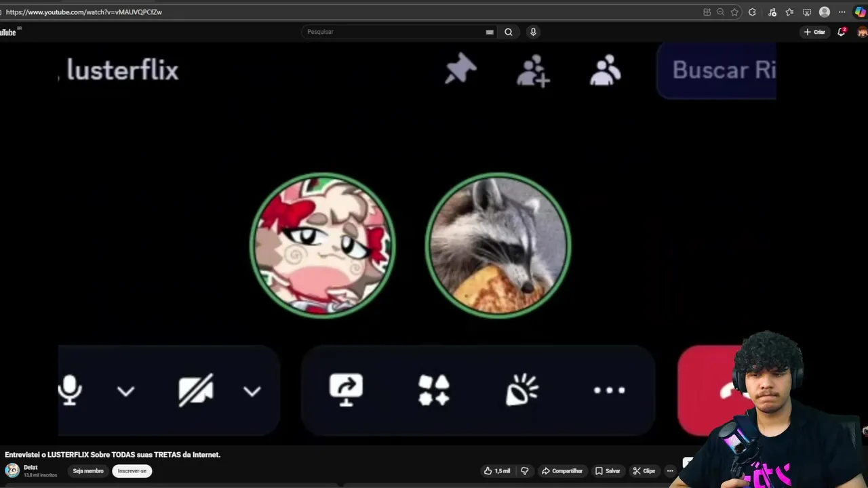Click the screenshot scissors icon in browser toolbar
The height and width of the screenshot is (488, 868).
tap(807, 12)
